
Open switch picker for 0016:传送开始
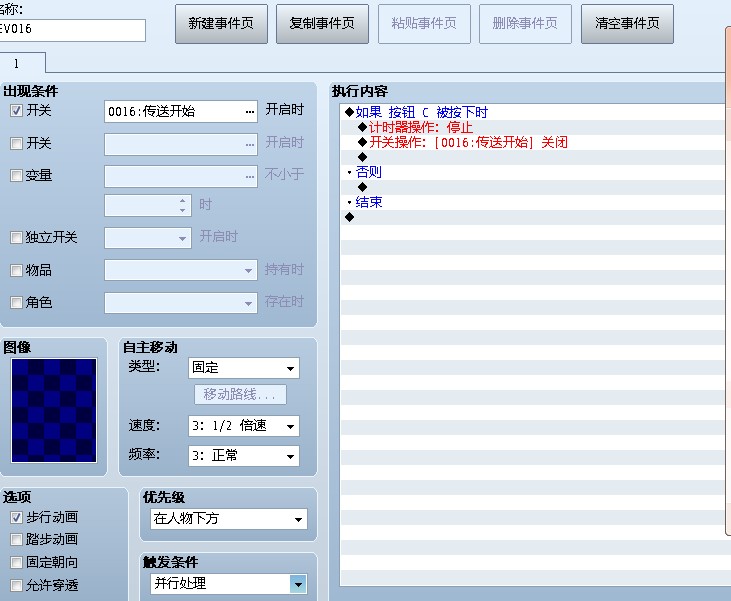(250, 112)
